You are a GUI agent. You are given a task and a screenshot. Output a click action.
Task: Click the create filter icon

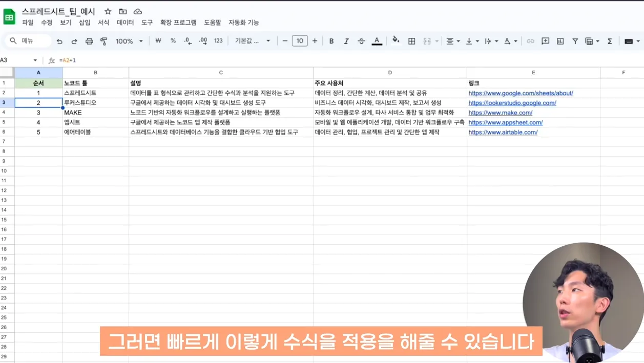575,41
